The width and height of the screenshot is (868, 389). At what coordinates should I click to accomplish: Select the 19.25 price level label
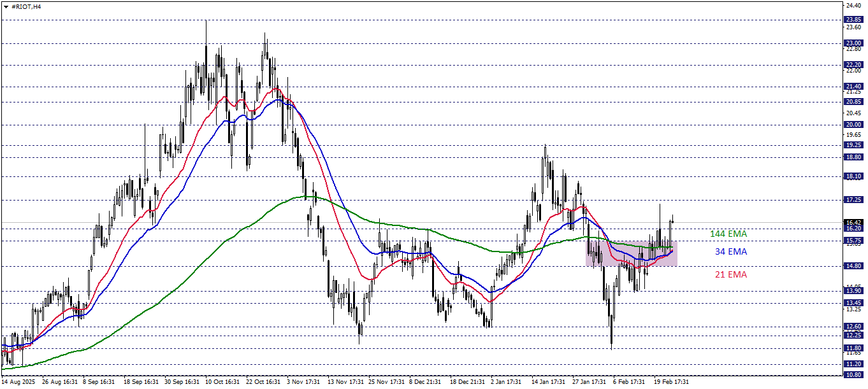(853, 145)
